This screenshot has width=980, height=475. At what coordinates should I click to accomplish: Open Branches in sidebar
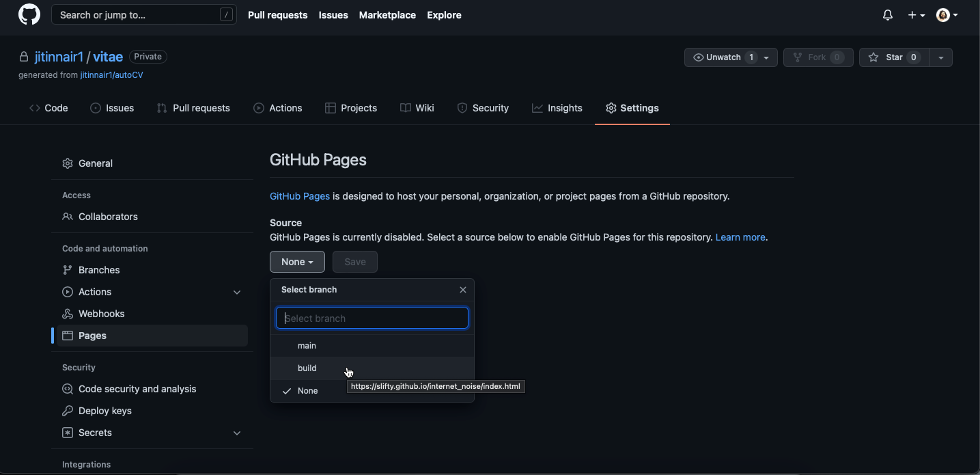coord(152,270)
